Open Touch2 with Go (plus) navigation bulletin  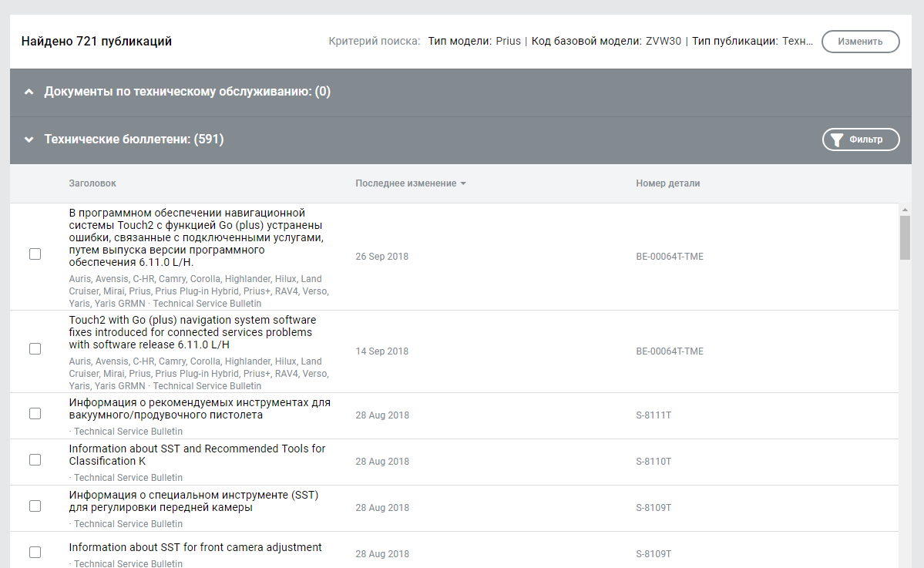(x=192, y=332)
